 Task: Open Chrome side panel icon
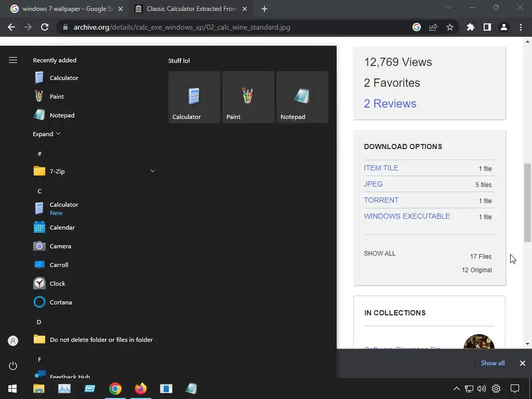(487, 27)
